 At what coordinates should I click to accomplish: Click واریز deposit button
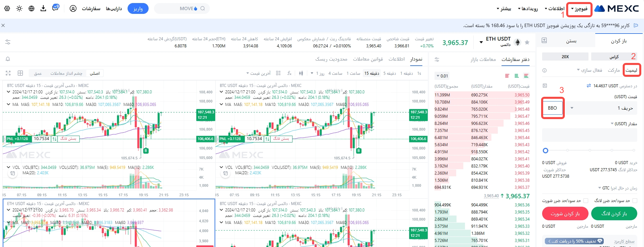[x=138, y=8]
